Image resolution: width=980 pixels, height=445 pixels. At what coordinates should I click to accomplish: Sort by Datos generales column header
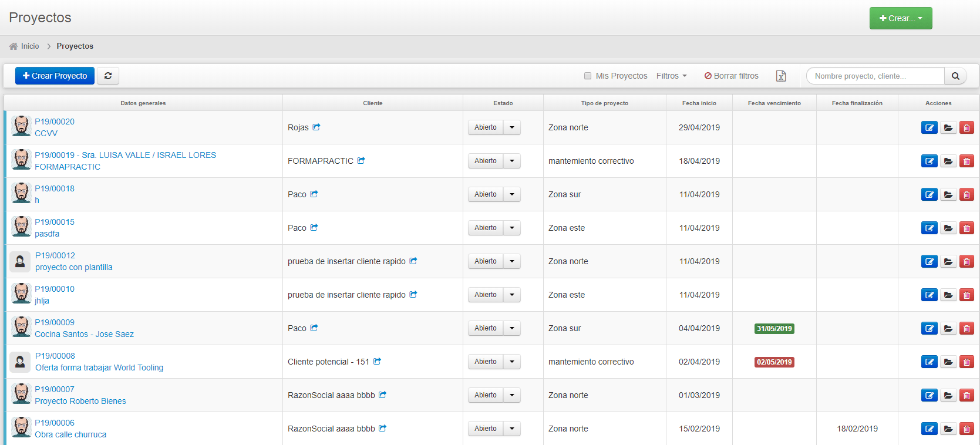click(143, 103)
